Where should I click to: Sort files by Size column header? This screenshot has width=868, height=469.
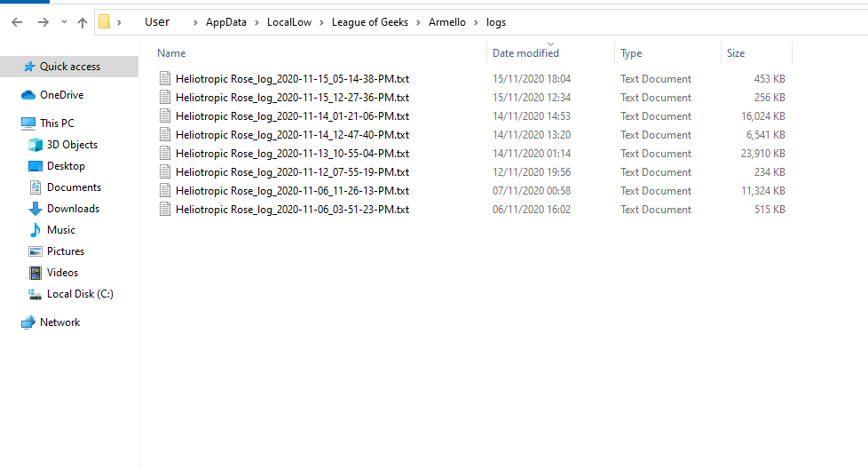736,53
